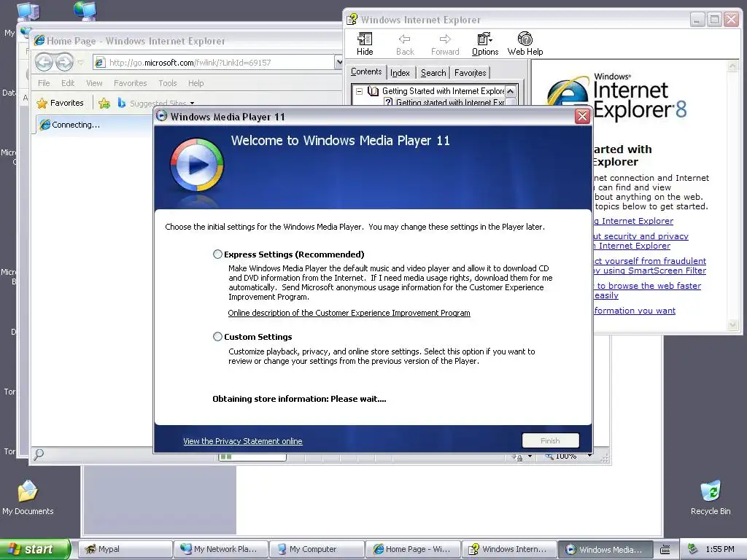Switch to Windows Internet Explorer help taskbar button
The width and height of the screenshot is (747, 560).
508,549
